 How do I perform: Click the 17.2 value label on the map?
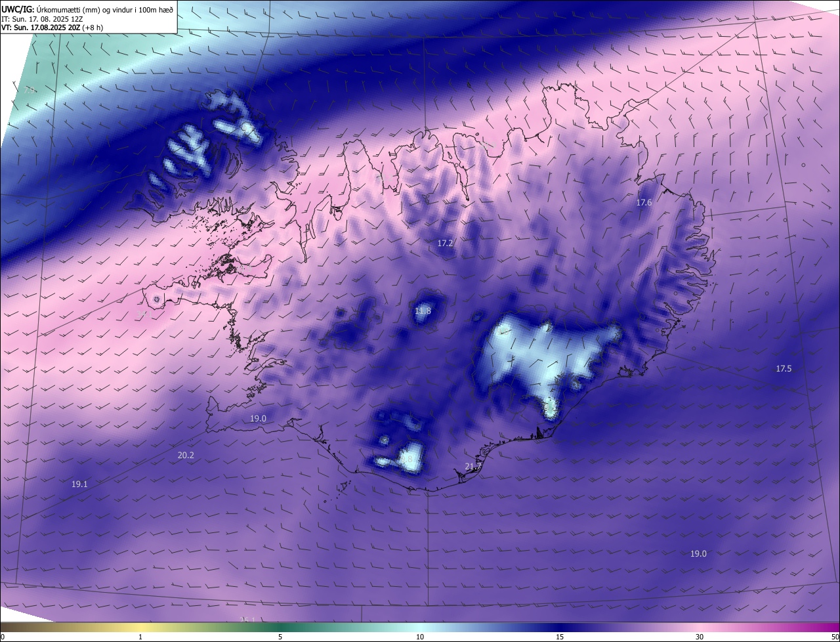coord(445,244)
